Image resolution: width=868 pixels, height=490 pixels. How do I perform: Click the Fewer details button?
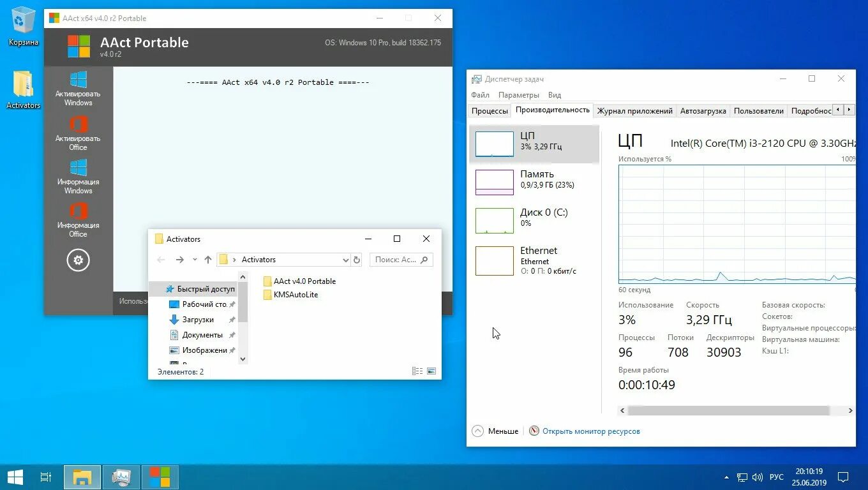tap(495, 431)
